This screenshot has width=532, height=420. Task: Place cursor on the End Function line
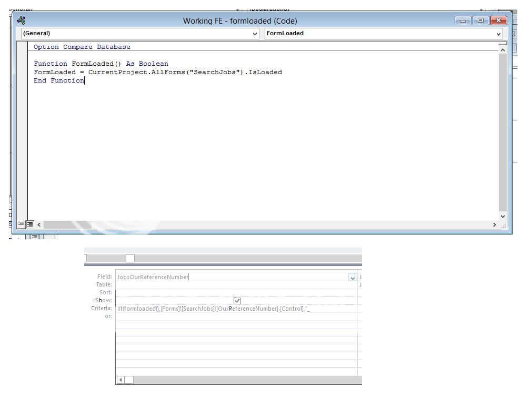point(58,80)
